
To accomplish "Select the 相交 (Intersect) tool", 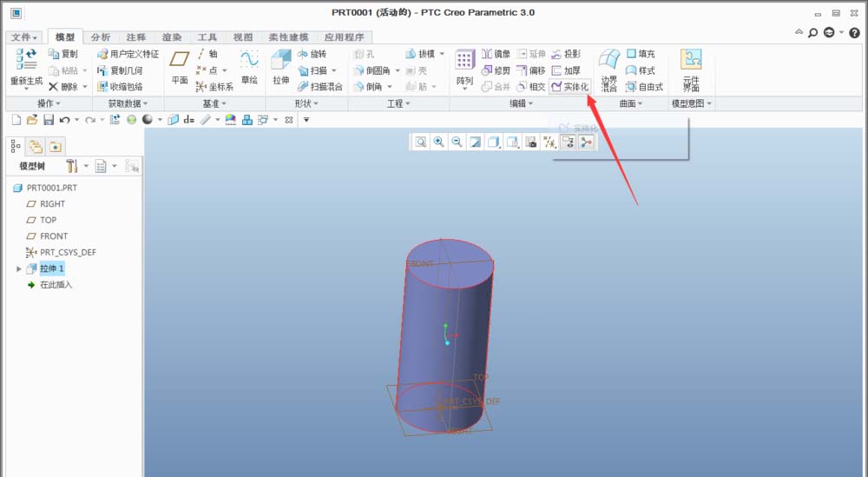I will [x=531, y=86].
